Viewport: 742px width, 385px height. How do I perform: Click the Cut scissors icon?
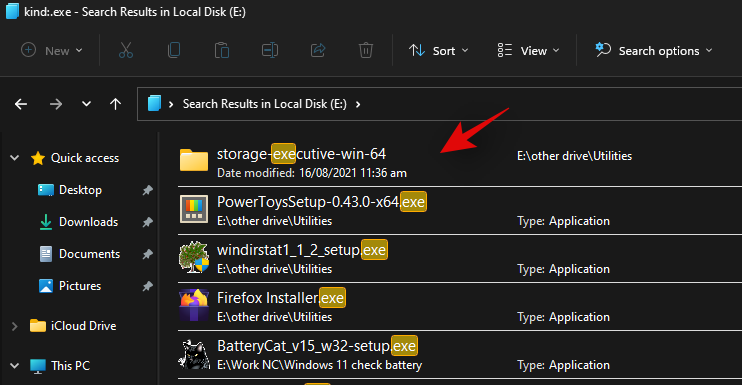click(x=126, y=50)
